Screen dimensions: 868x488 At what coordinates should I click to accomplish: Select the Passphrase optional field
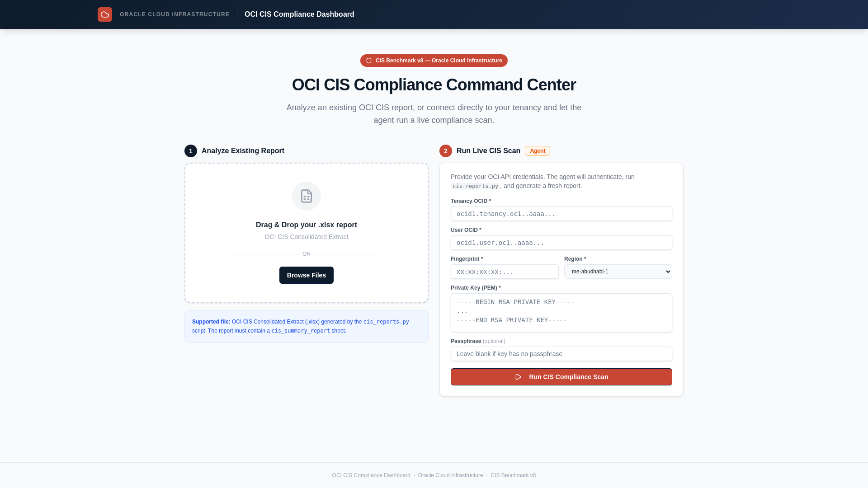561,354
